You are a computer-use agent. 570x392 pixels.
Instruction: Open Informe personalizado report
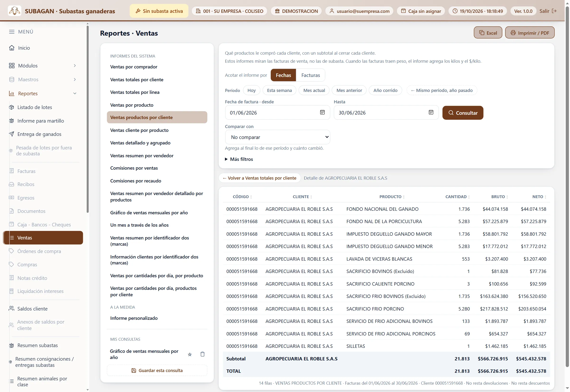(134, 318)
